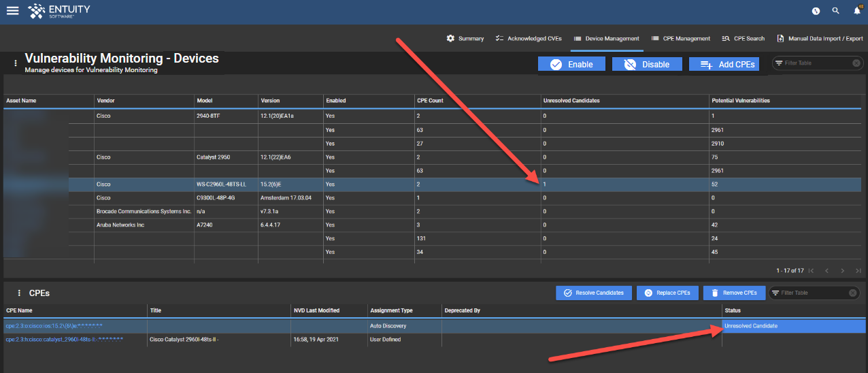Click the Enable button
Screen dimensions: 868x373
pos(571,64)
